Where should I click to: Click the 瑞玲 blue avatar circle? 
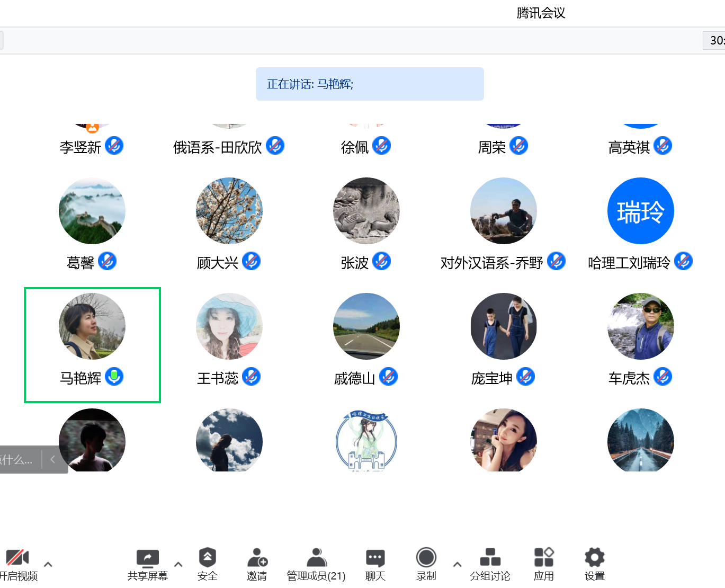point(640,211)
